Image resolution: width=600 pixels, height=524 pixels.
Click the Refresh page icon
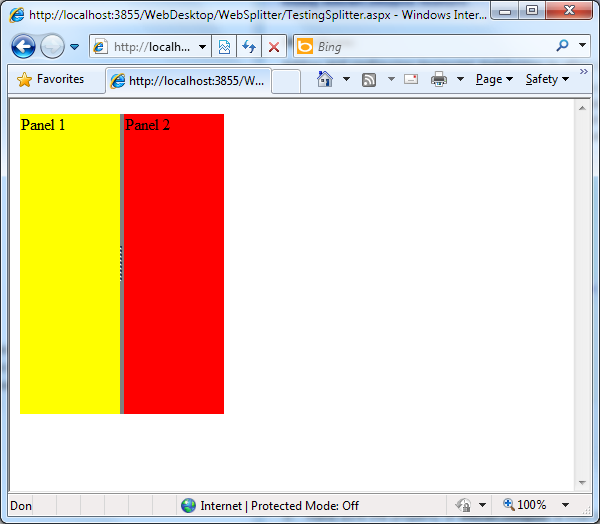(x=249, y=47)
